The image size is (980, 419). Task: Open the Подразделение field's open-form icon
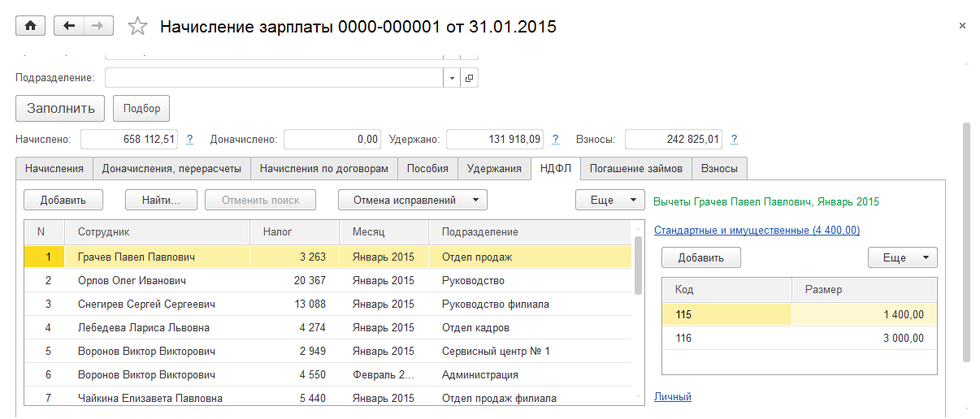click(470, 78)
